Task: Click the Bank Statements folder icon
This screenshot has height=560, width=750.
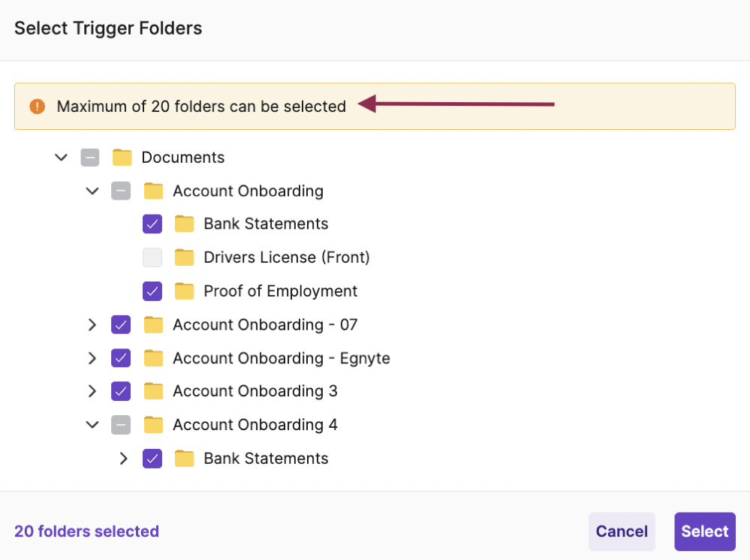Action: click(184, 224)
